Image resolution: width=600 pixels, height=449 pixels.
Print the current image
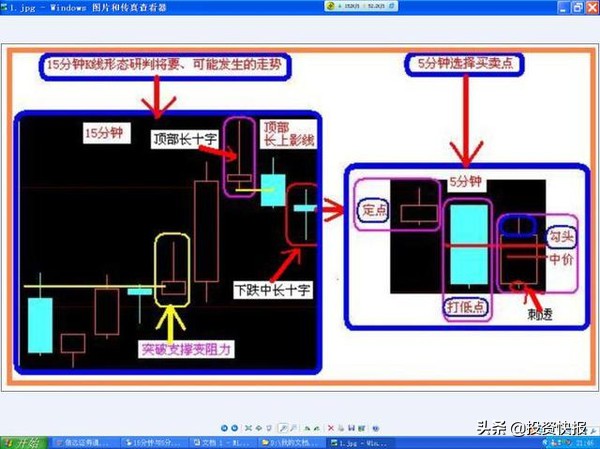[x=341, y=427]
